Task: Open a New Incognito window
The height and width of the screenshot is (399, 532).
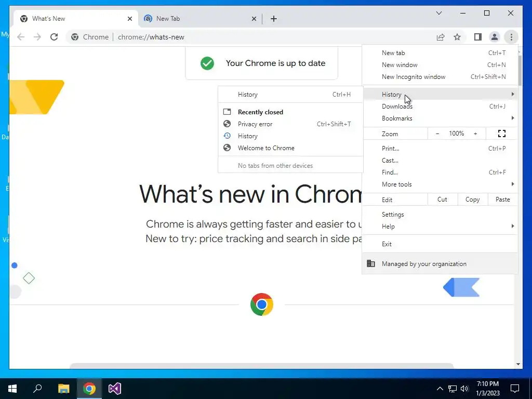Action: pyautogui.click(x=440, y=77)
